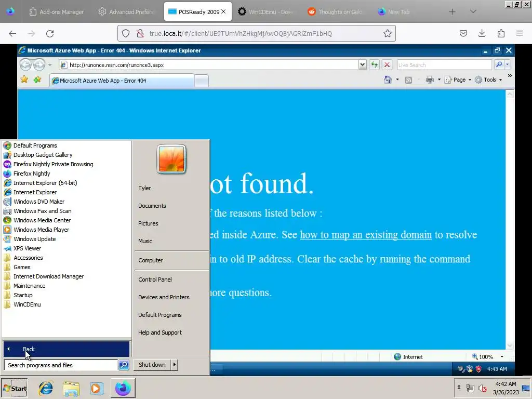
Task: Click the muted volume tray icon
Action: point(482,388)
